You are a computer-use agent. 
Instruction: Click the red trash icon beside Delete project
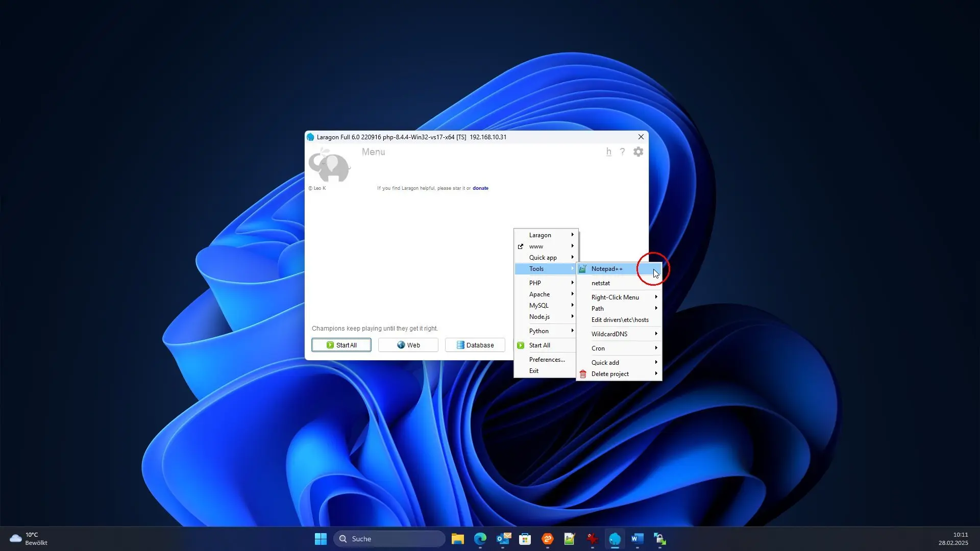tap(583, 374)
